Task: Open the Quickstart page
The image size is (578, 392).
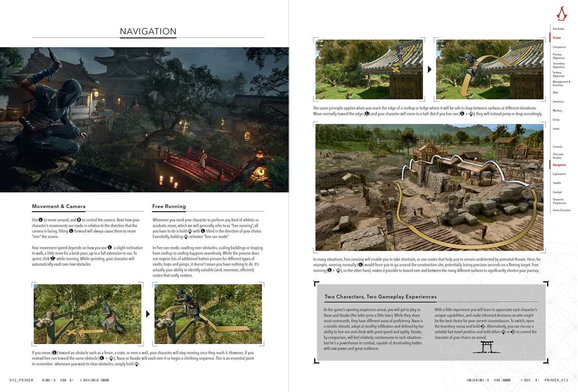Action: click(x=559, y=29)
